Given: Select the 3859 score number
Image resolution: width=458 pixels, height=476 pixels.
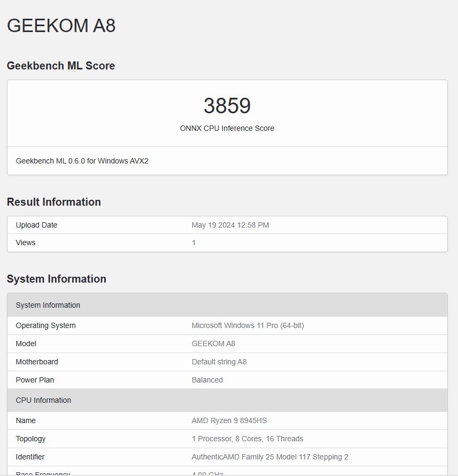Looking at the screenshot, I should [x=227, y=106].
